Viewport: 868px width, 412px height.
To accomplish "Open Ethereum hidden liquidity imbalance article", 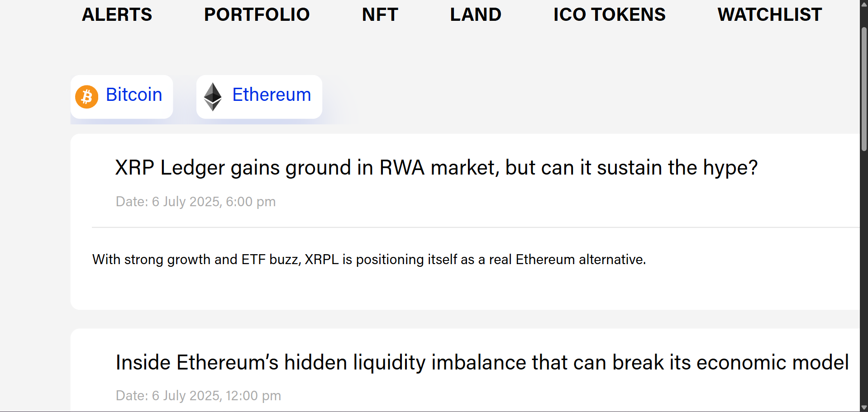I will pyautogui.click(x=482, y=362).
